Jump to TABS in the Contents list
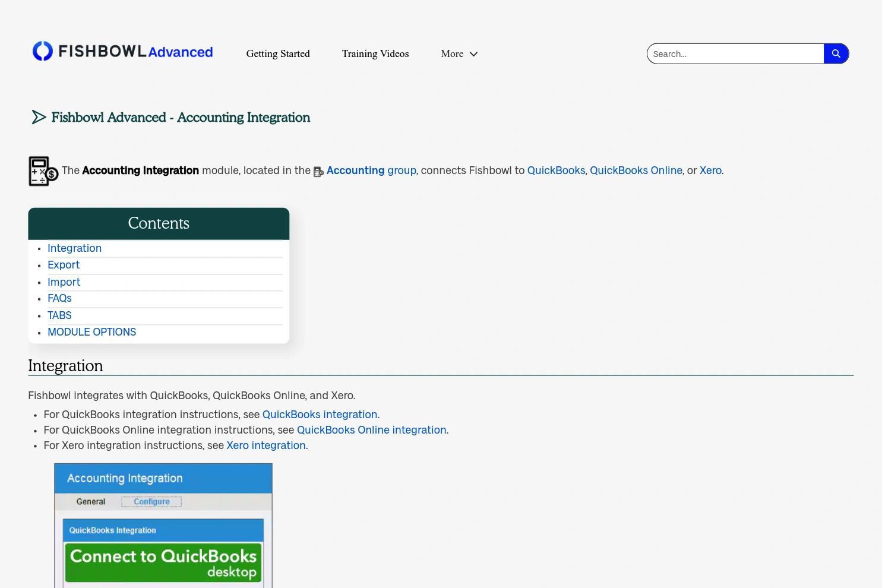Viewport: 882px width, 588px height. (59, 315)
